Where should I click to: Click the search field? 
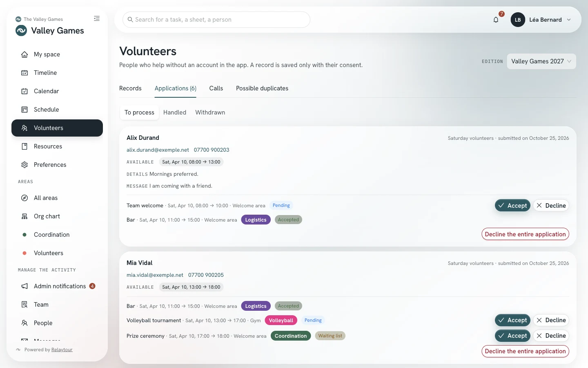point(216,20)
